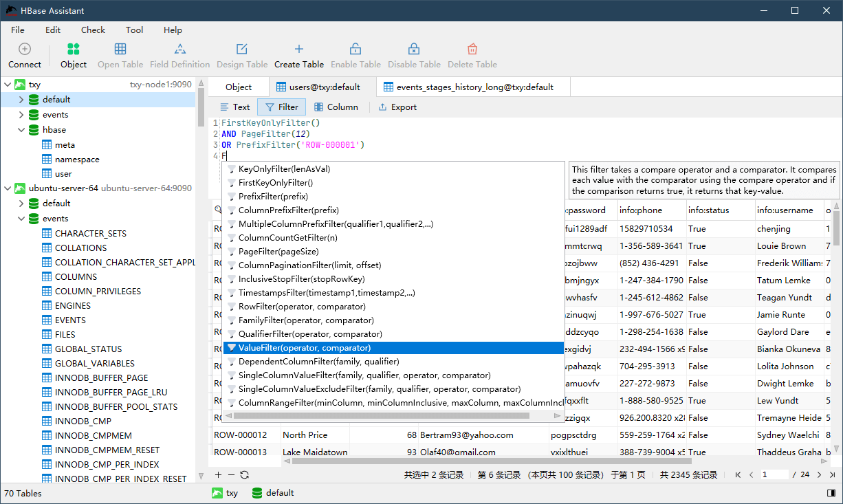Click the info:phone column header
843x504 pixels.
(x=651, y=210)
